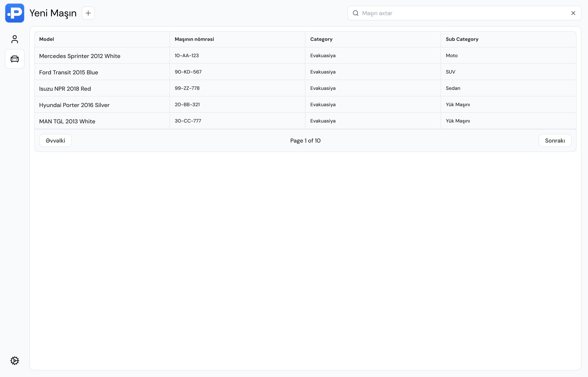
Task: Select the car icon in sidebar
Action: pyautogui.click(x=15, y=59)
